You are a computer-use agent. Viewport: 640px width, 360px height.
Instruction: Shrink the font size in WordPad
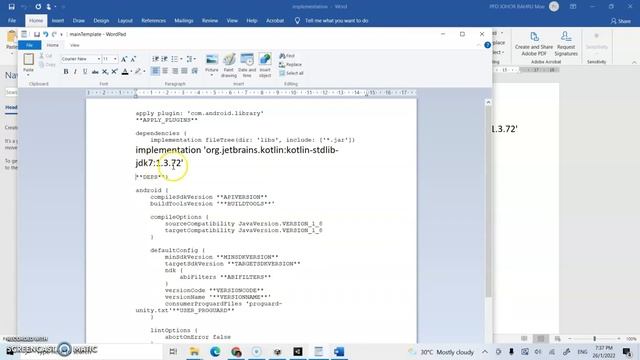133,59
